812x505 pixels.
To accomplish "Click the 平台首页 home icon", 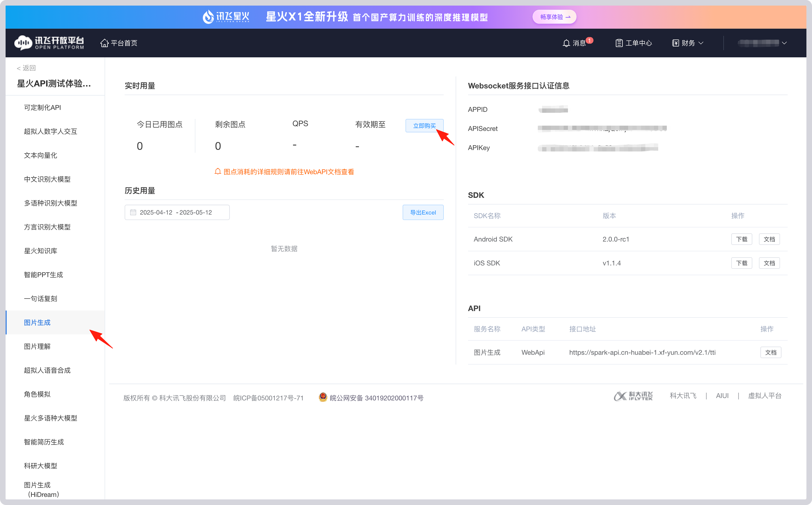I will [x=105, y=43].
